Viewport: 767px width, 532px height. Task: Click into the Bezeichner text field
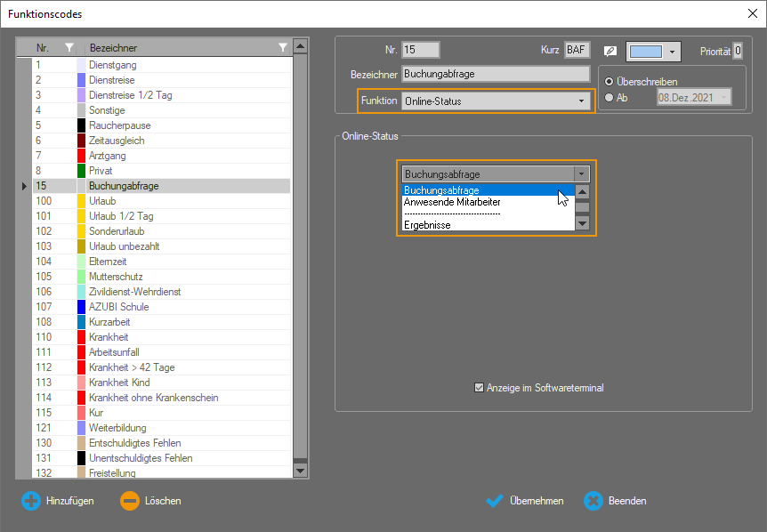[x=496, y=75]
